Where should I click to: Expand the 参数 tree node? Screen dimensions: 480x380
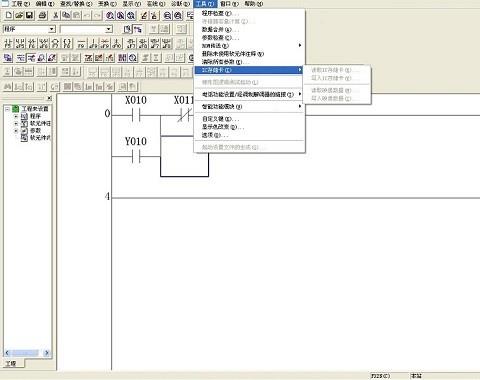click(16, 131)
